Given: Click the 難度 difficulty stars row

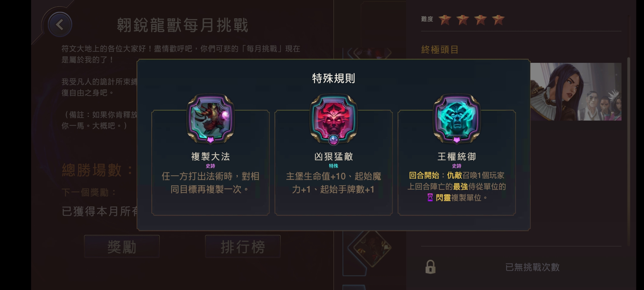Looking at the screenshot, I should (463, 20).
